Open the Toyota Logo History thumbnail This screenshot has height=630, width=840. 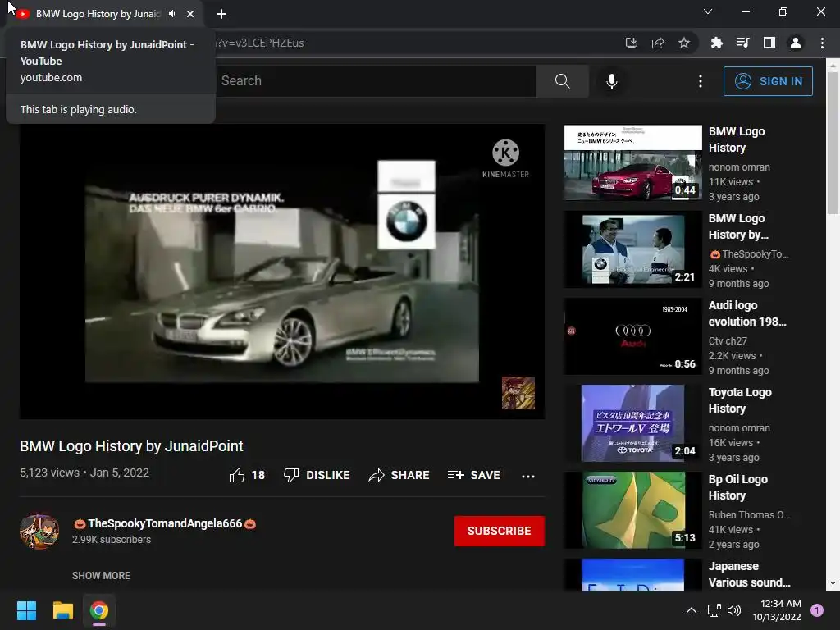pyautogui.click(x=632, y=423)
